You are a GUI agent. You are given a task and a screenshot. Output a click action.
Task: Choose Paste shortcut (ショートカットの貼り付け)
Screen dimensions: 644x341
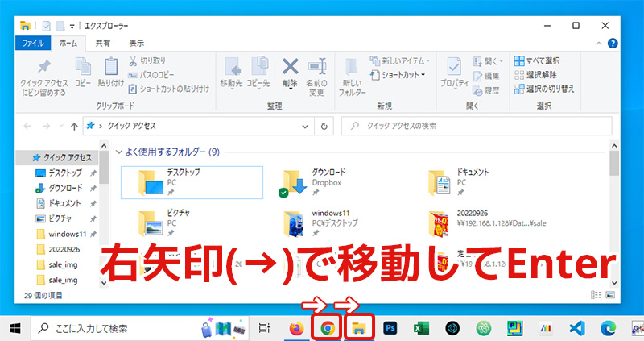click(169, 89)
